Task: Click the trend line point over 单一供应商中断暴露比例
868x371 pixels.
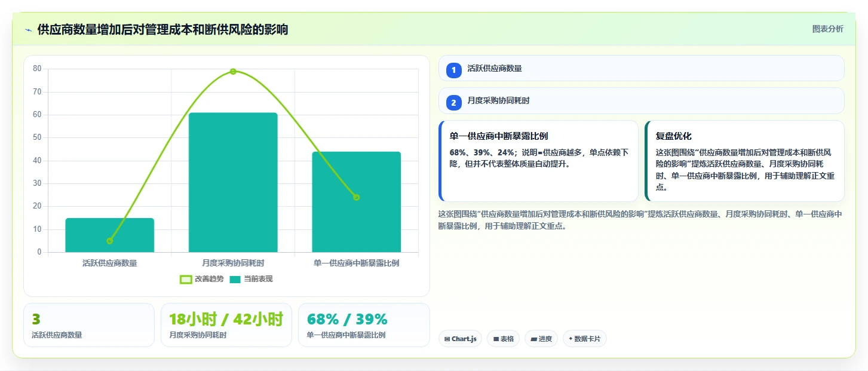Action: coord(356,197)
